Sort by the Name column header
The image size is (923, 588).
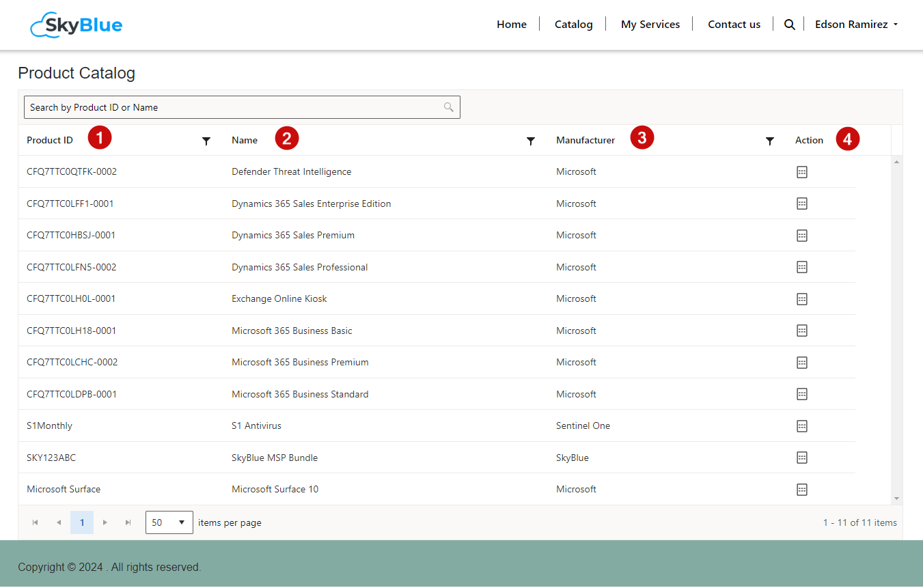point(245,140)
